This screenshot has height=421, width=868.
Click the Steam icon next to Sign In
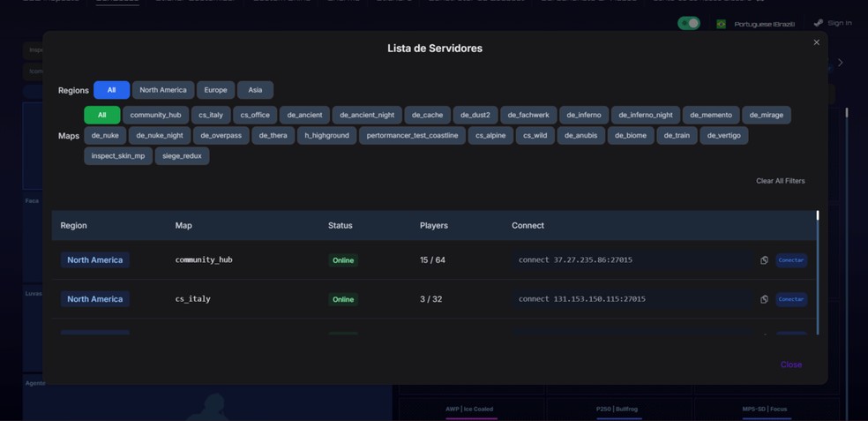point(819,23)
